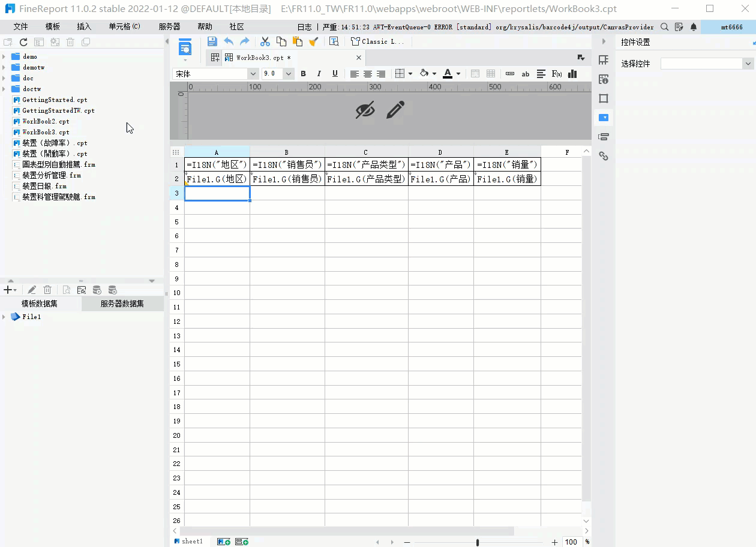Click the zoom in plus button
The image size is (756, 547).
[554, 542]
